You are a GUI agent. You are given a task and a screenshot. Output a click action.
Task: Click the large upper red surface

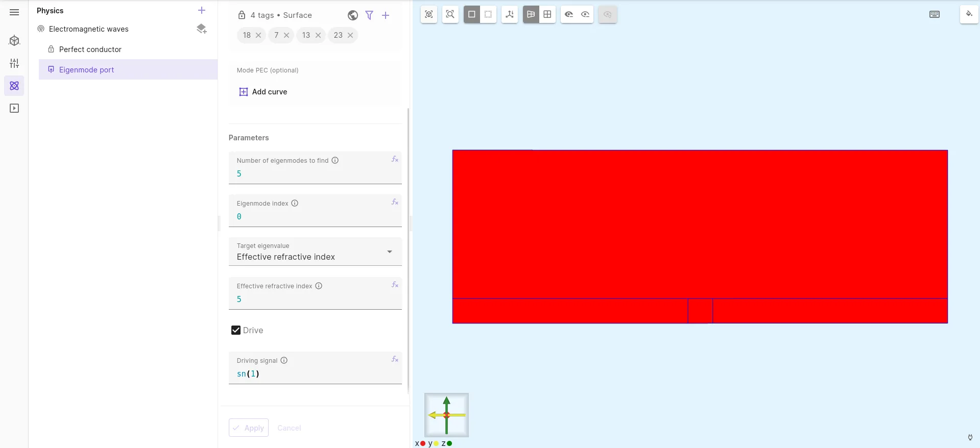700,225
